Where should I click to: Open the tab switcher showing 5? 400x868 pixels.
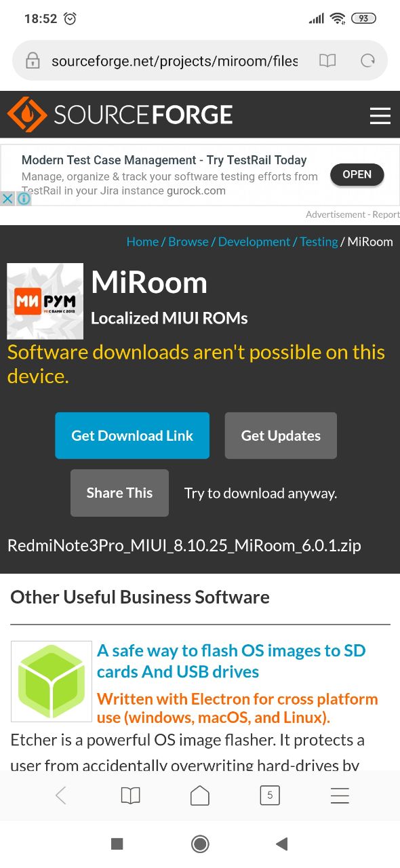(270, 795)
